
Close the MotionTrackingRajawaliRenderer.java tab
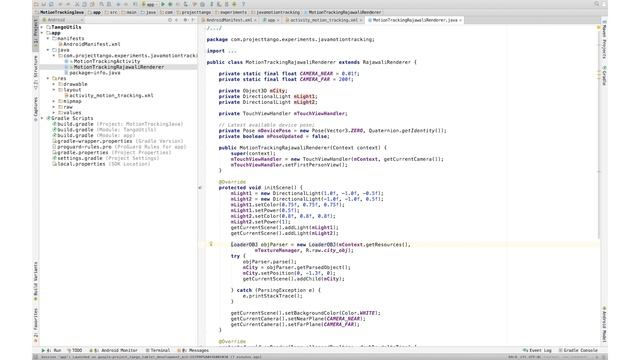[460, 20]
